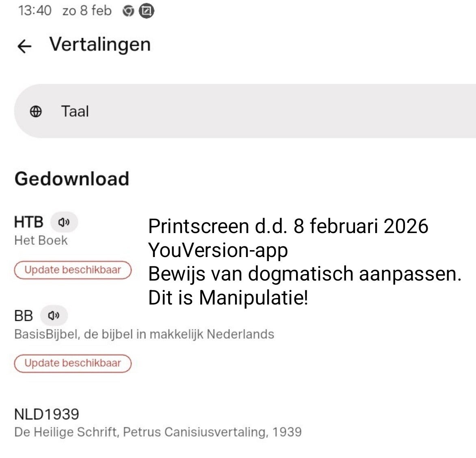The width and height of the screenshot is (476, 458).
Task: Tap the 'Vertalingen' page title
Action: tap(100, 44)
